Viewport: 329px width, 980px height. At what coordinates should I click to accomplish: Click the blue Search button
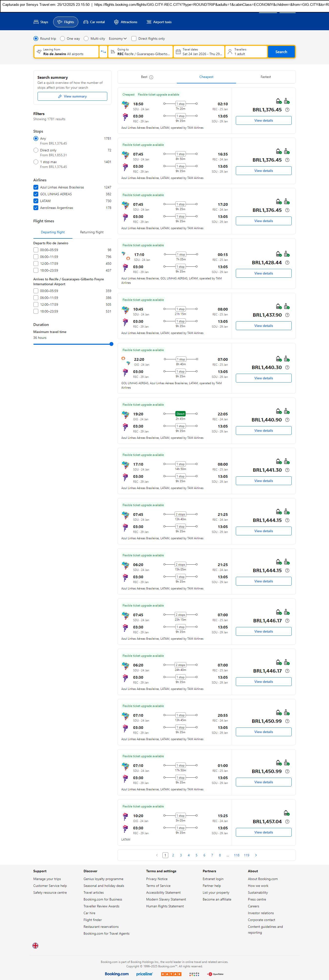(281, 52)
